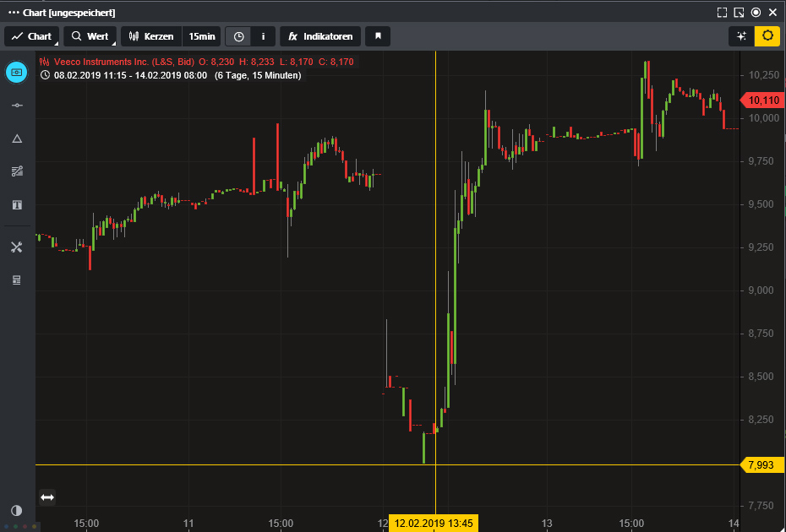Screen dimensions: 786x532
Task: Click the 'Chart [ungespeichert]' title text
Action: pyautogui.click(x=69, y=13)
